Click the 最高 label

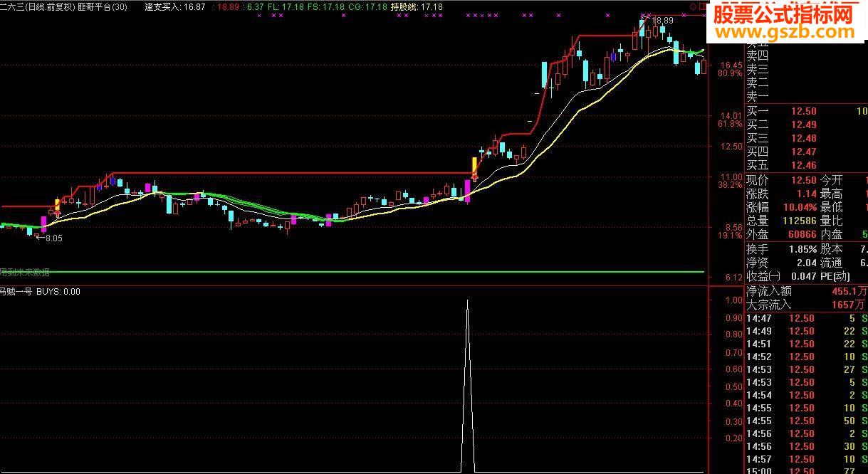pos(831,194)
